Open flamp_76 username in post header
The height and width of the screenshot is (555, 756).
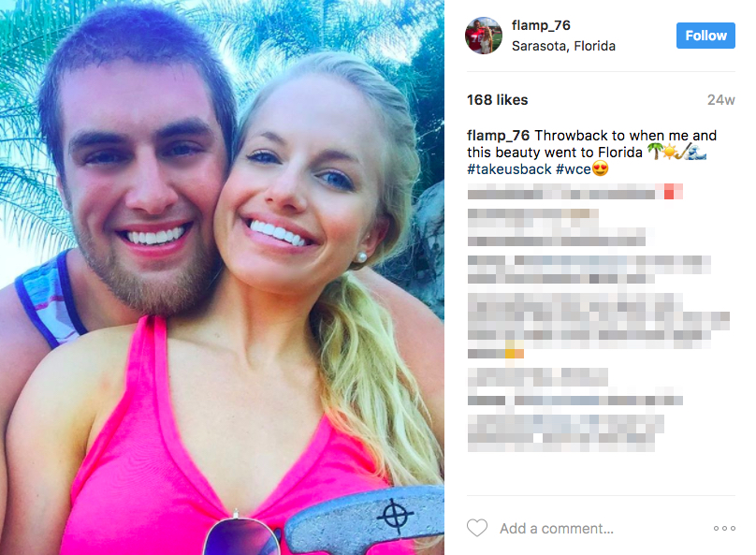point(541,25)
